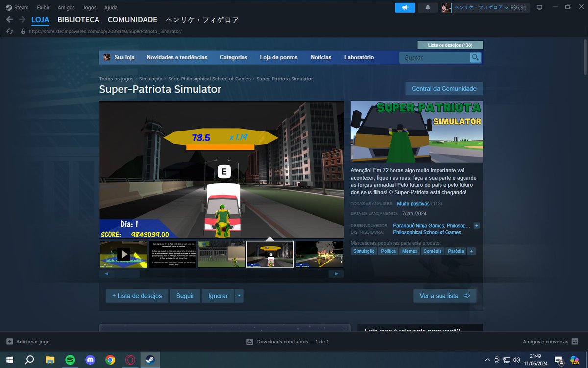Add game to Lista de desejos

(x=137, y=296)
